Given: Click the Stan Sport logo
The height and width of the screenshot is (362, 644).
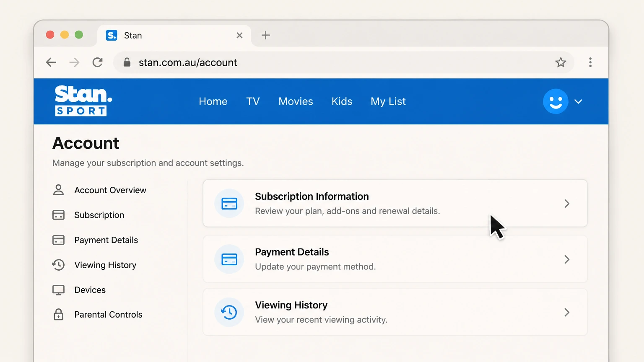Looking at the screenshot, I should point(83,101).
